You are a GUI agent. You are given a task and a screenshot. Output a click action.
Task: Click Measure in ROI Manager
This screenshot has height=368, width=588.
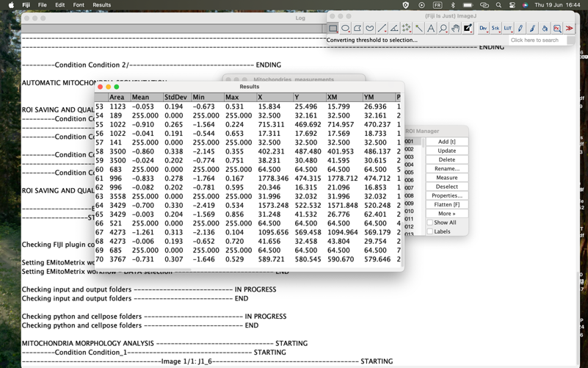click(446, 178)
